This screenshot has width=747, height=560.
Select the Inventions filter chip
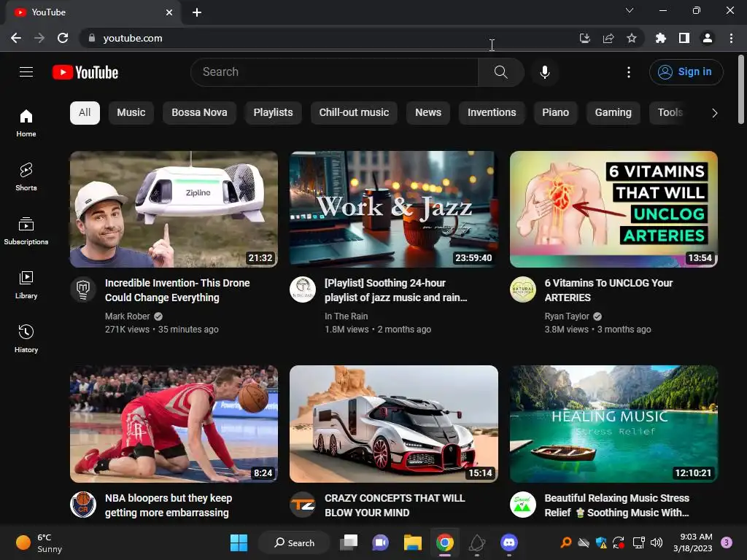[492, 113]
